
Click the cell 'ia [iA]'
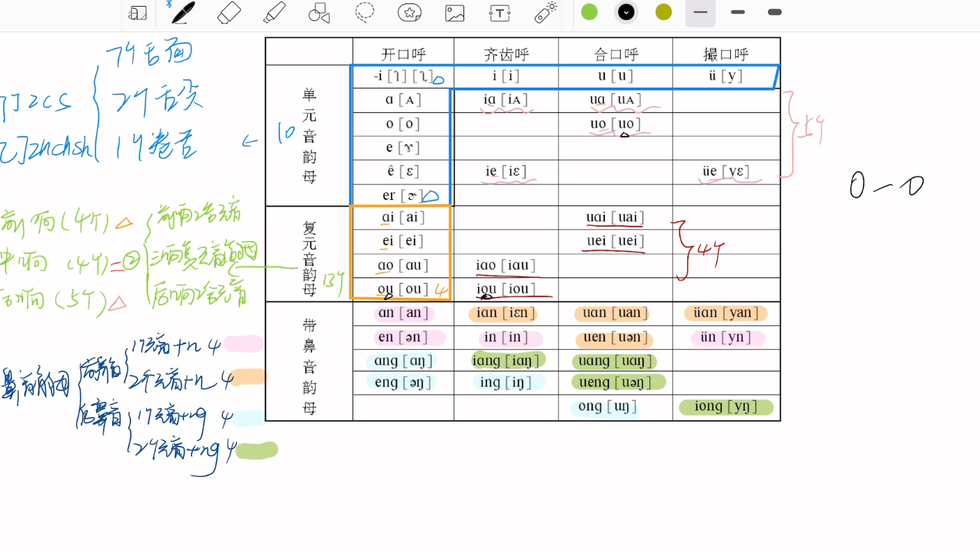point(506,101)
